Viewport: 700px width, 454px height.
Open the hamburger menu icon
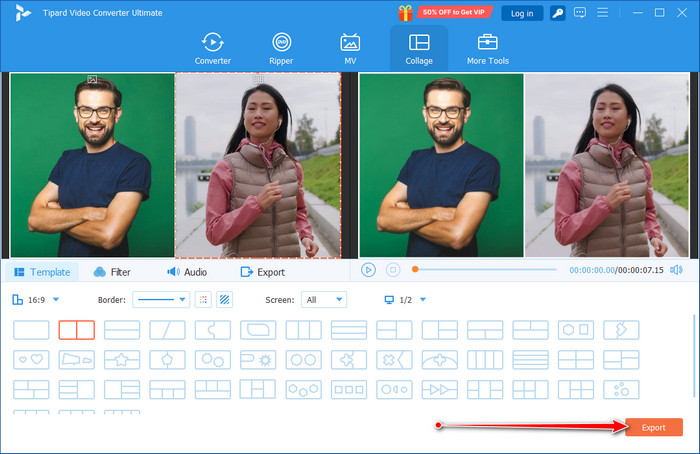point(603,12)
